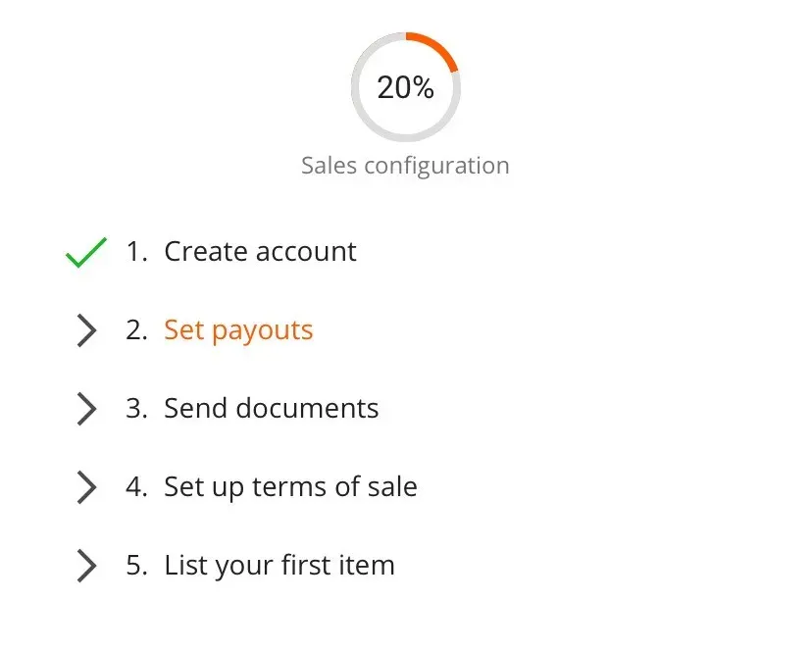Click step number 4 in the checklist
The width and height of the screenshot is (812, 652).
pos(136,487)
